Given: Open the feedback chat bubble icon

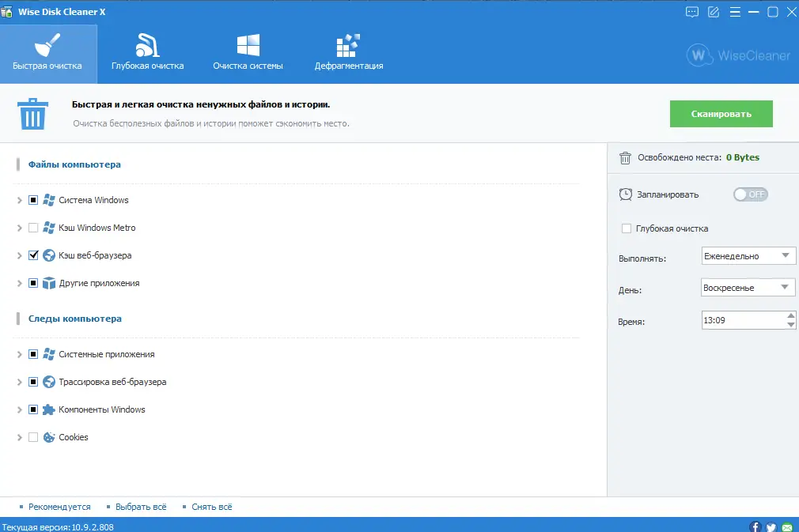Looking at the screenshot, I should (x=691, y=12).
